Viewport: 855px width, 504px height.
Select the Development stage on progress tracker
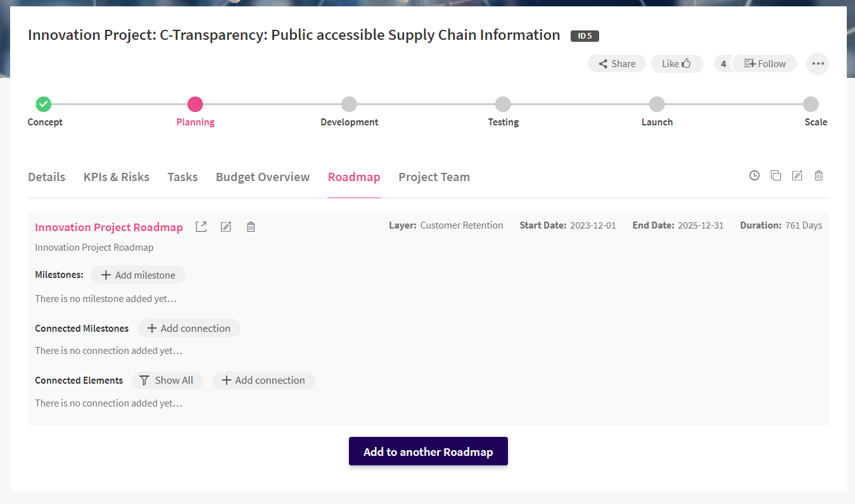(x=349, y=104)
